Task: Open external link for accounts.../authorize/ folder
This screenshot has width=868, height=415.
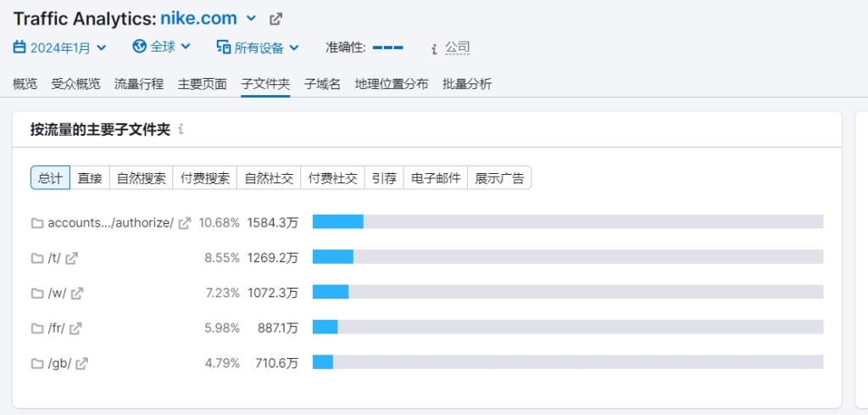Action: tap(185, 222)
